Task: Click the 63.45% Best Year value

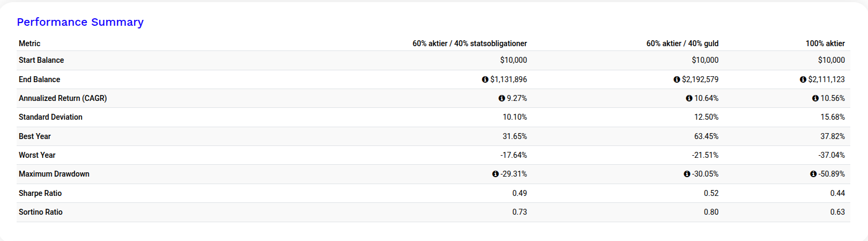Action: click(706, 136)
